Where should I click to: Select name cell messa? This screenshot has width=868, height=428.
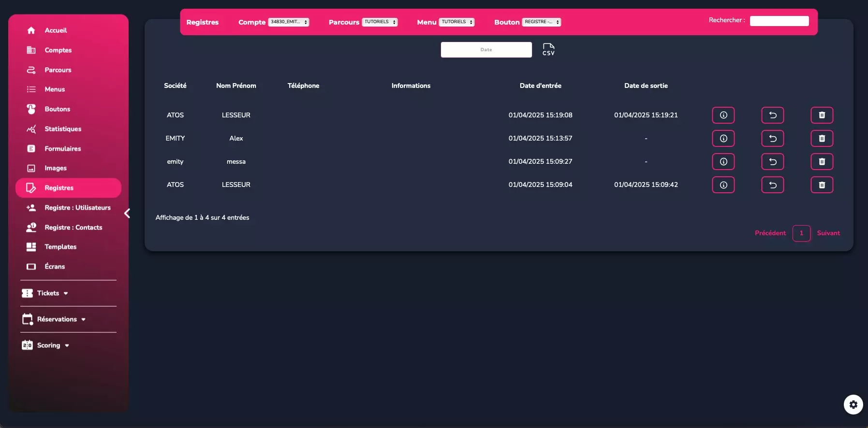236,161
